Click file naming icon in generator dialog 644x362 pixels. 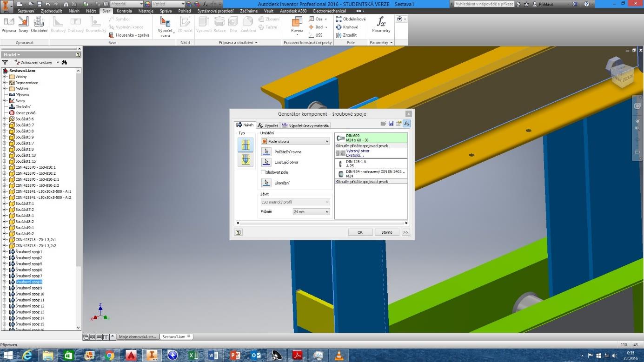click(x=398, y=124)
